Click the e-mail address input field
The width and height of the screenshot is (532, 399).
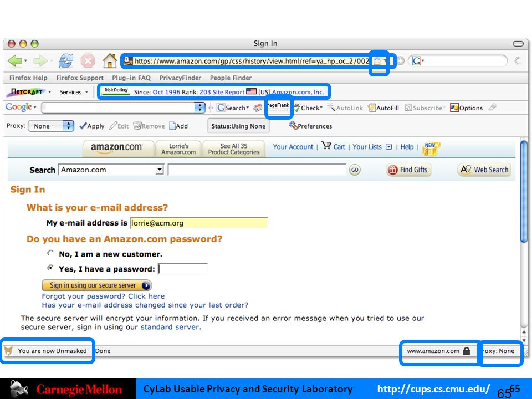(x=199, y=223)
